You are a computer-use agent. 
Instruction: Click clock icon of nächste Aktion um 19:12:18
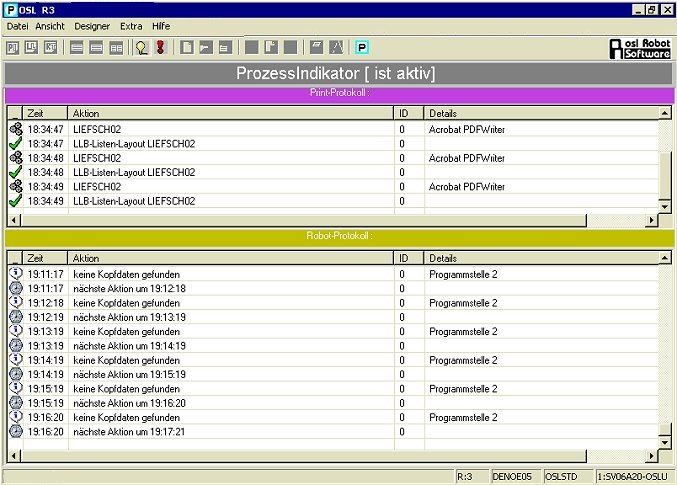[x=16, y=288]
